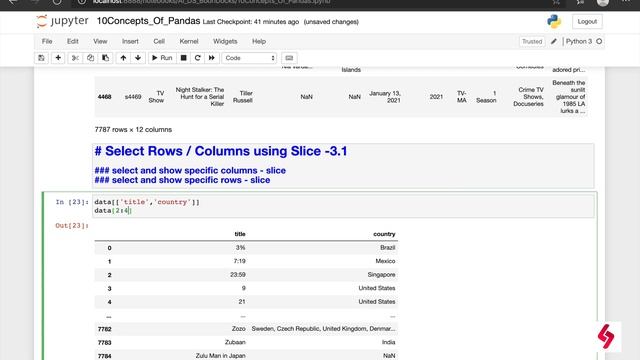Open the command palette keyboard icon
This screenshot has height=360, width=640.
(x=289, y=58)
